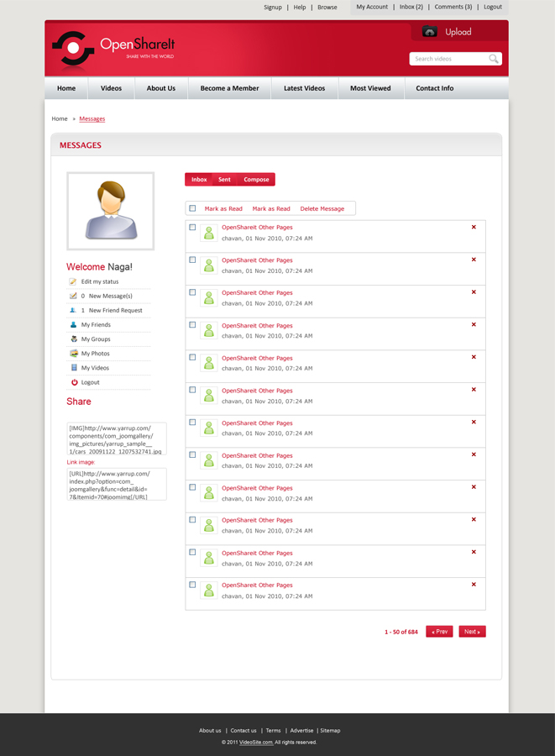The image size is (555, 756).
Task: Open Most Viewed in navigation
Action: point(370,88)
